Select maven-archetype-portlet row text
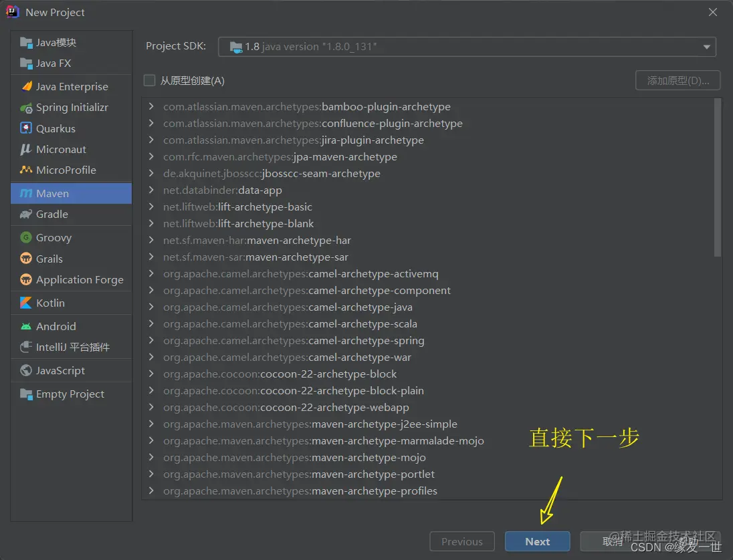The width and height of the screenshot is (733, 560). coord(299,474)
